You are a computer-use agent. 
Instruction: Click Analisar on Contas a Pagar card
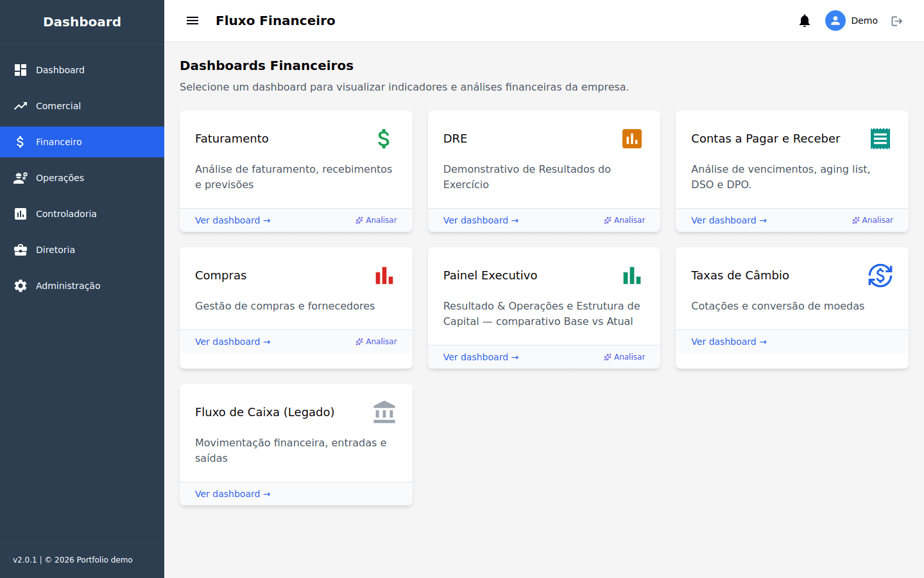873,220
